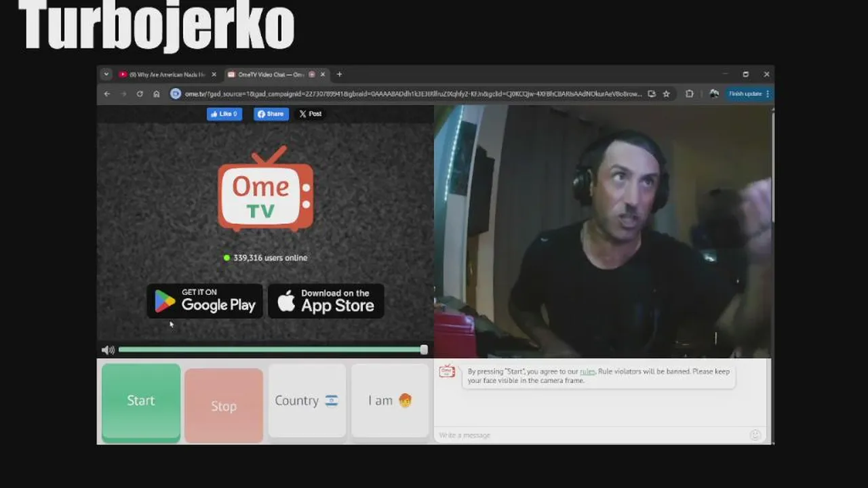The width and height of the screenshot is (868, 488).
Task: Click the install app icon in address bar
Action: coord(652,94)
